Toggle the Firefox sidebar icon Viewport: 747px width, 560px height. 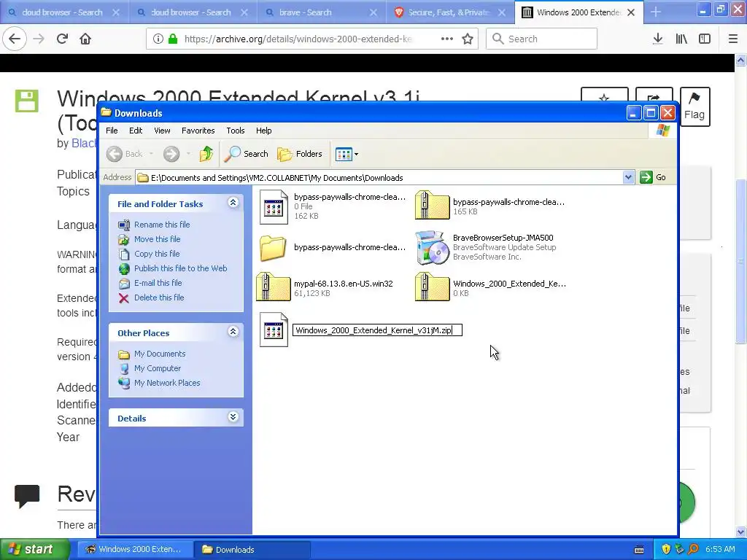click(705, 39)
